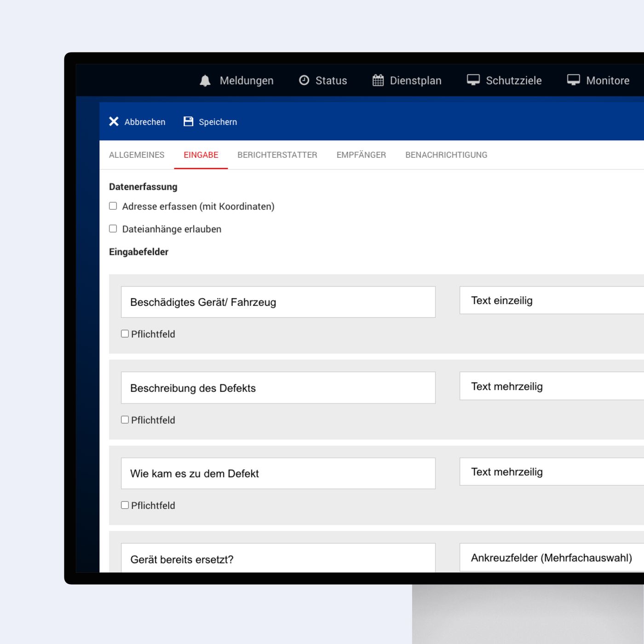This screenshot has height=644, width=644.
Task: Click the monitor icon beside Schutzziele
Action: tap(473, 80)
